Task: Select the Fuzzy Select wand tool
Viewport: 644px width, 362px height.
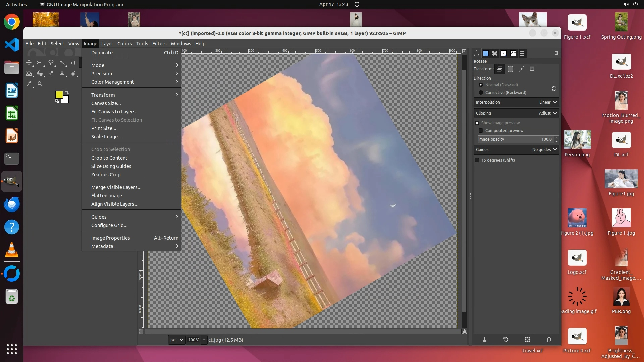Action: click(62, 63)
